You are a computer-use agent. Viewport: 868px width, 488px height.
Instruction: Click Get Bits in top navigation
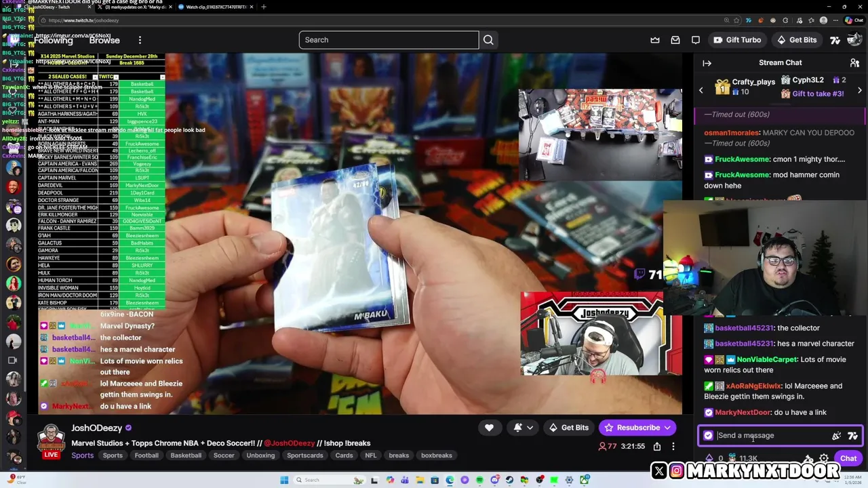point(797,40)
